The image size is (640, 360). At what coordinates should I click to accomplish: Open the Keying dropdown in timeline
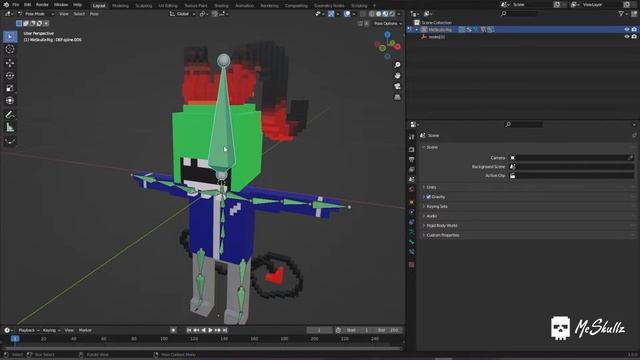(x=51, y=330)
